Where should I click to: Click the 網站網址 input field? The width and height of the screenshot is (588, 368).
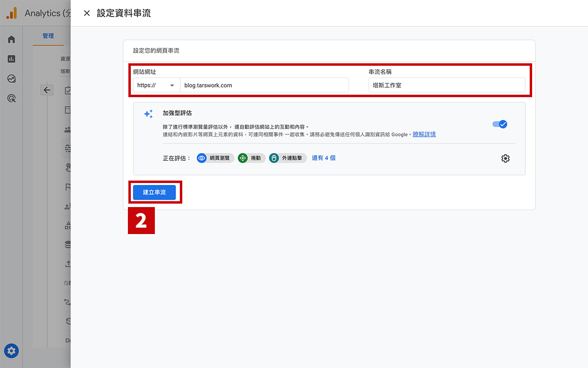pos(264,85)
